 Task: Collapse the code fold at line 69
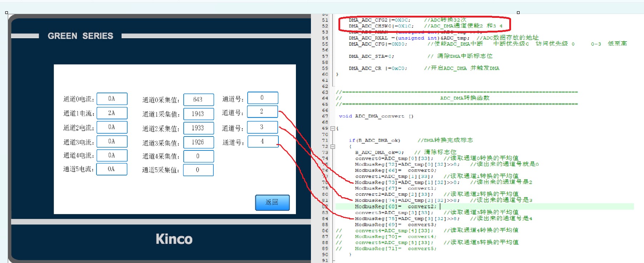tap(333, 128)
